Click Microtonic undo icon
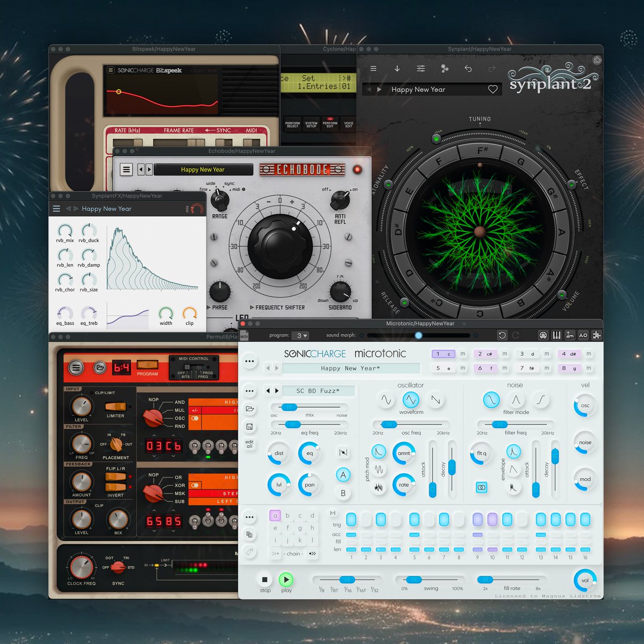Viewport: 644px width, 644px height. coord(502,335)
